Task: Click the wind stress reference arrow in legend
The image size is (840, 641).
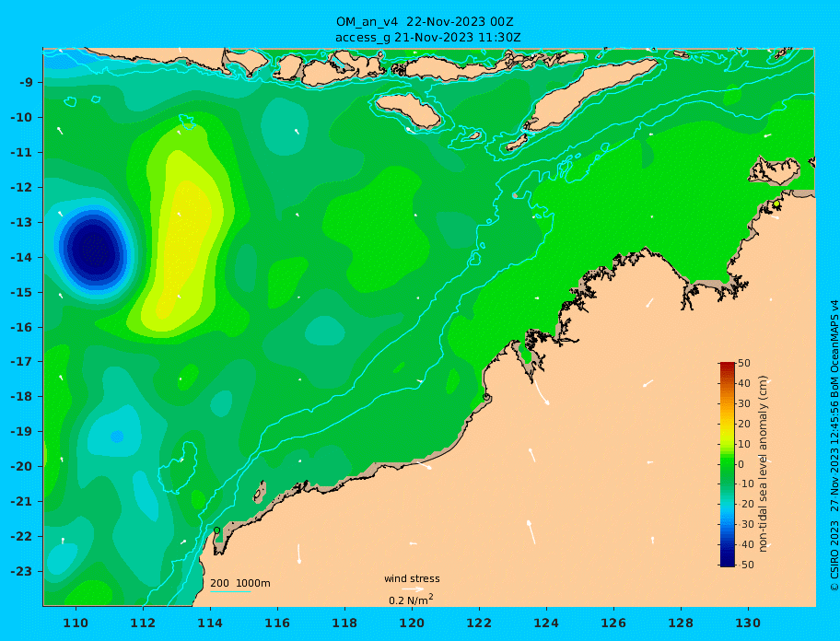Action: pyautogui.click(x=412, y=589)
